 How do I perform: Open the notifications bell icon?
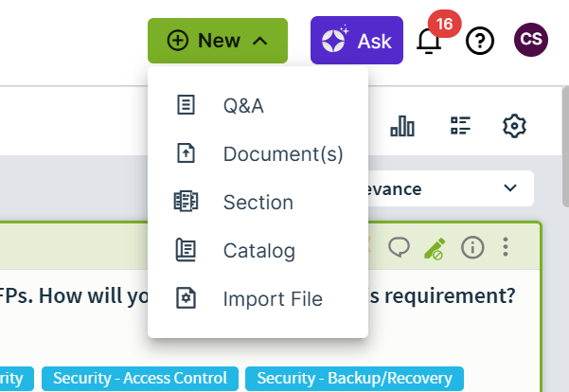(429, 41)
